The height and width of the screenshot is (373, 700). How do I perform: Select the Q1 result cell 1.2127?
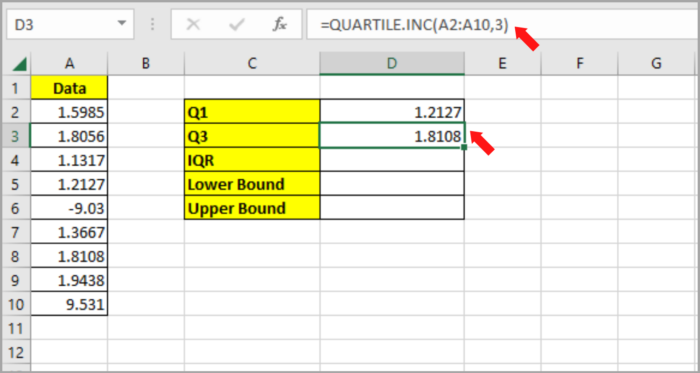[392, 112]
